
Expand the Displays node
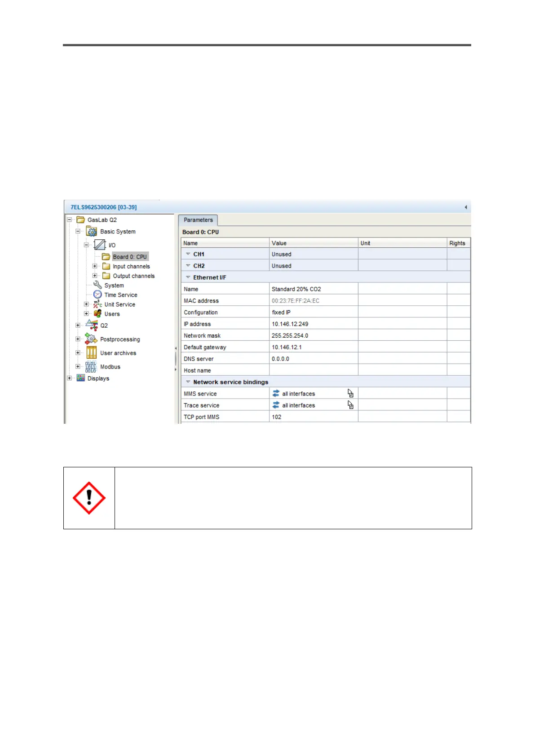(69, 378)
